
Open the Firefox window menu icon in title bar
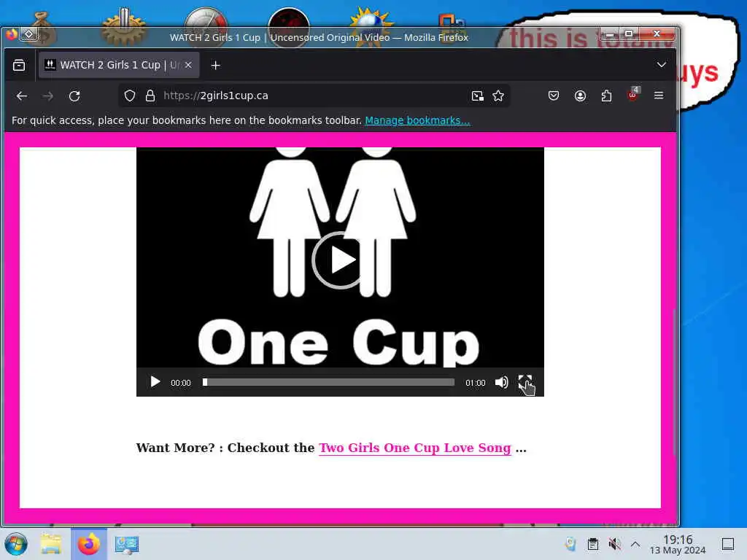point(11,34)
